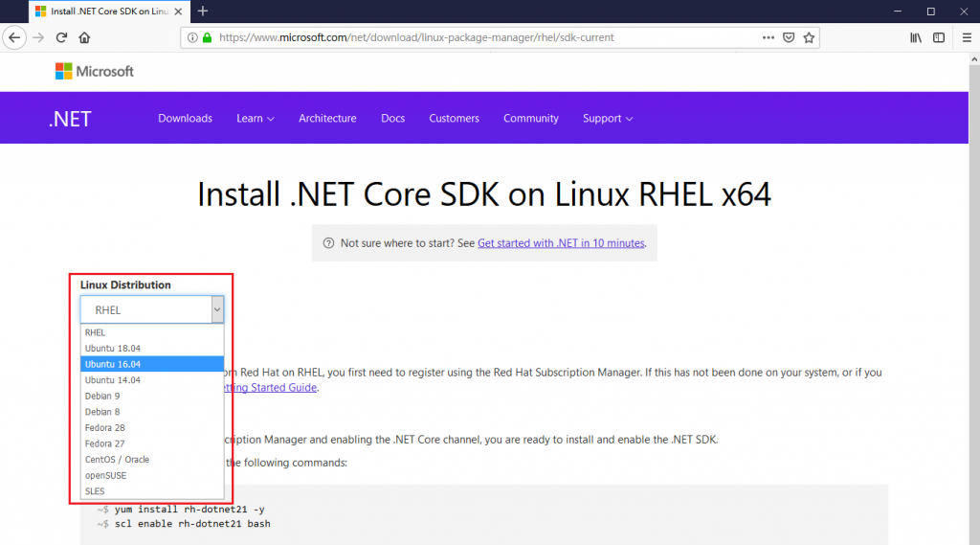
Task: Expand the Learn navigation menu
Action: click(255, 118)
